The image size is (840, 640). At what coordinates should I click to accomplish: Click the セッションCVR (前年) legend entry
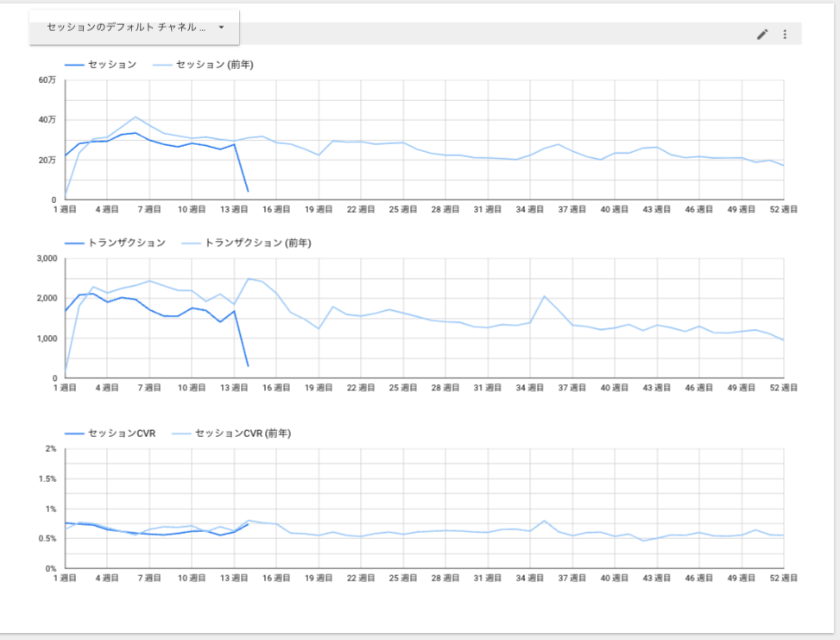coord(231,433)
